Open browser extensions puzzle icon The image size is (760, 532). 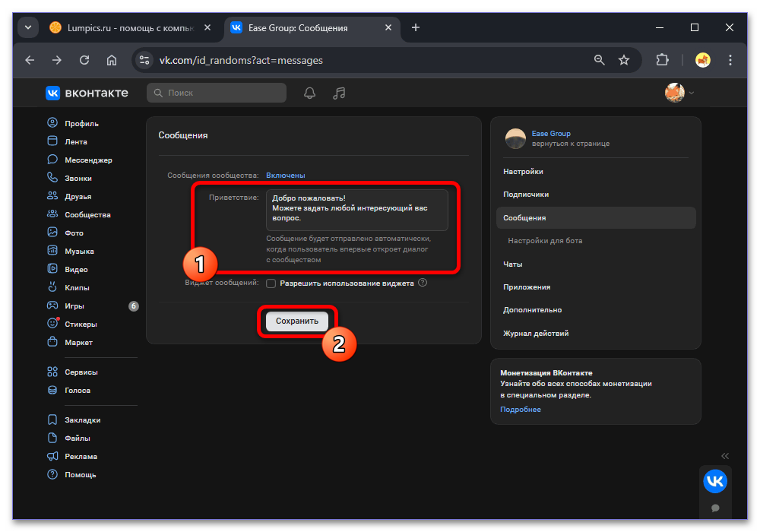(x=662, y=60)
